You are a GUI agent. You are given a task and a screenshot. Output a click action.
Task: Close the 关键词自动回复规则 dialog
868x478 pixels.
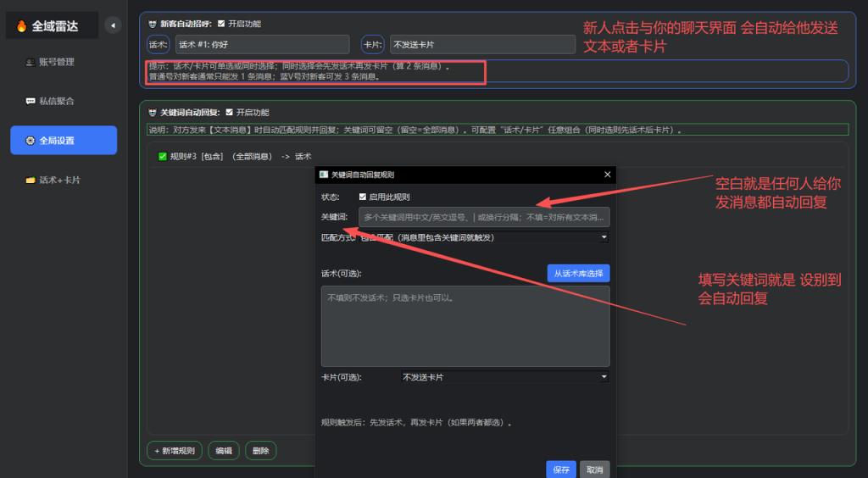[x=607, y=175]
